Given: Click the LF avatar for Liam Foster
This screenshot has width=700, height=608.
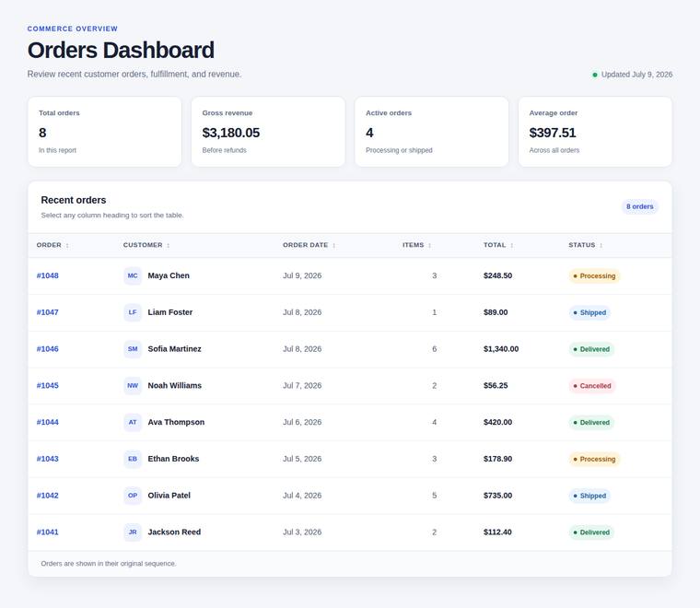Looking at the screenshot, I should [133, 312].
